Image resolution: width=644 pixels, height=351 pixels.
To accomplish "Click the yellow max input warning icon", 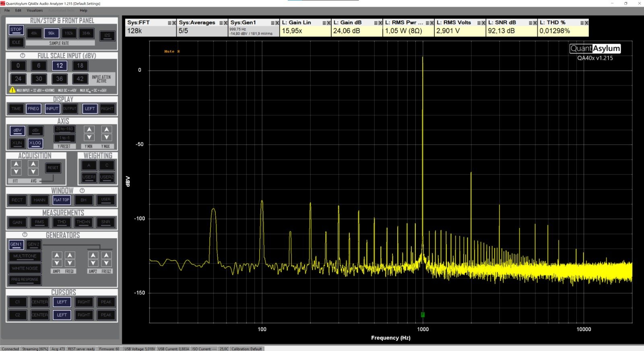I will tap(12, 90).
